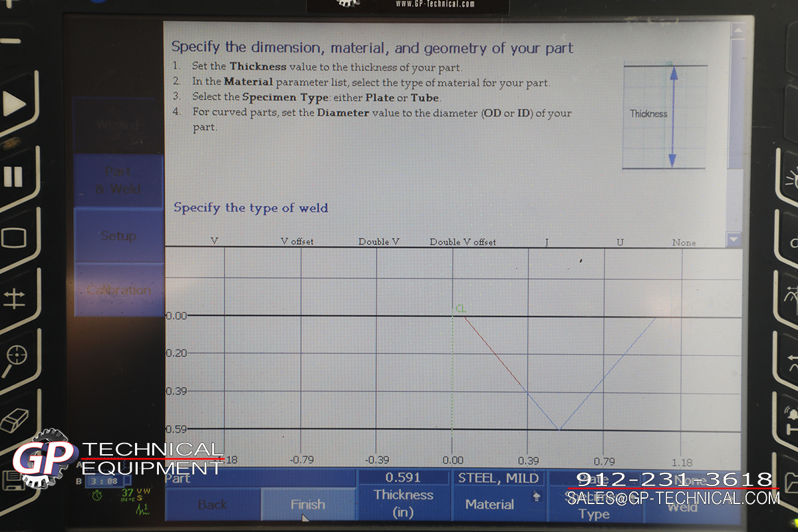Open the Specimen Type selector
This screenshot has height=532, width=798.
[594, 504]
